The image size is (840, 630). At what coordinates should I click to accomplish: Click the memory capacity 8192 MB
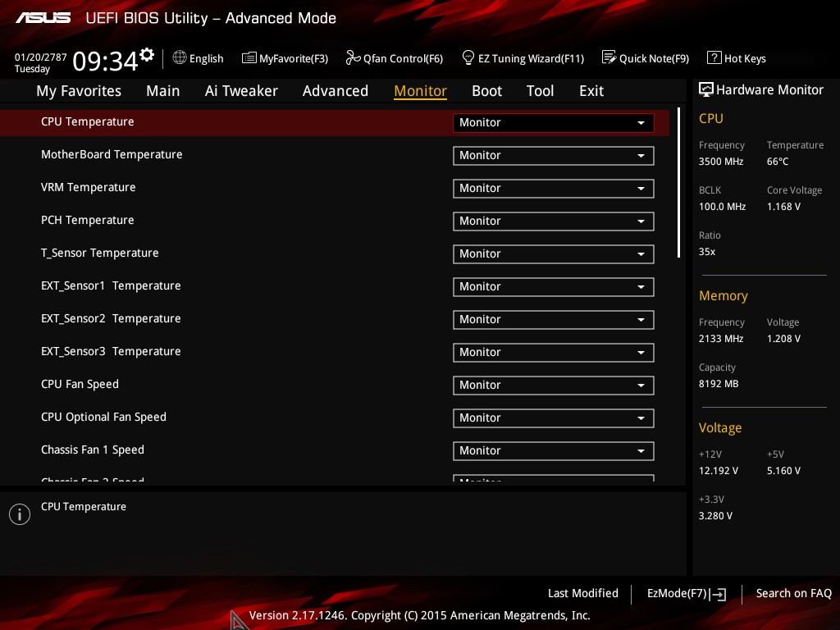tap(719, 384)
